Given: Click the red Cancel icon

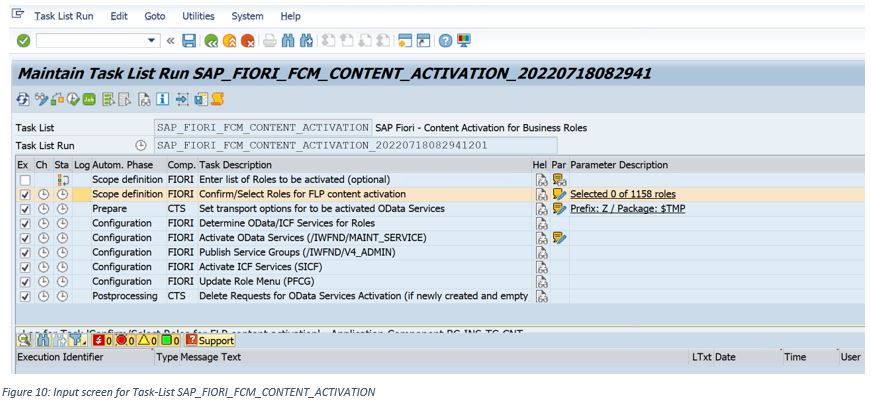Looking at the screenshot, I should (248, 41).
